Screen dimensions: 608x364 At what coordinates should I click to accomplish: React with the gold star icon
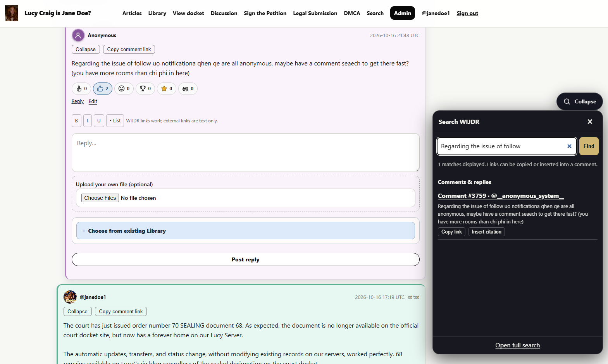(x=167, y=89)
